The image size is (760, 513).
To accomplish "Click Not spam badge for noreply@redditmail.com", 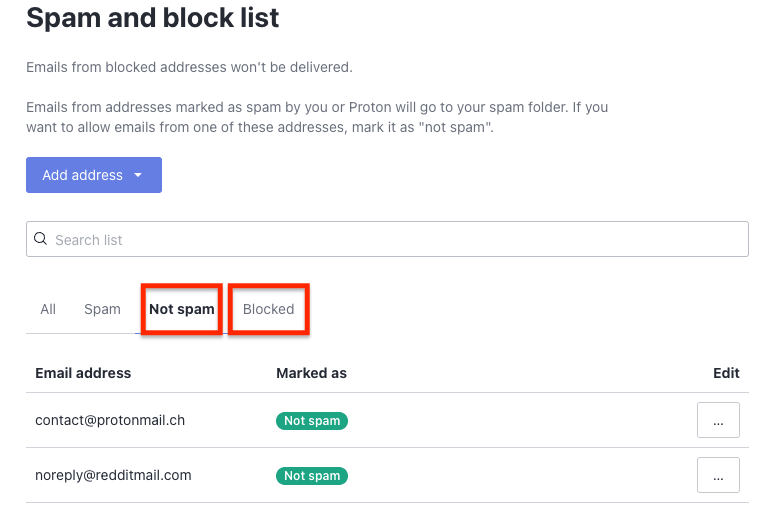I will click(312, 476).
